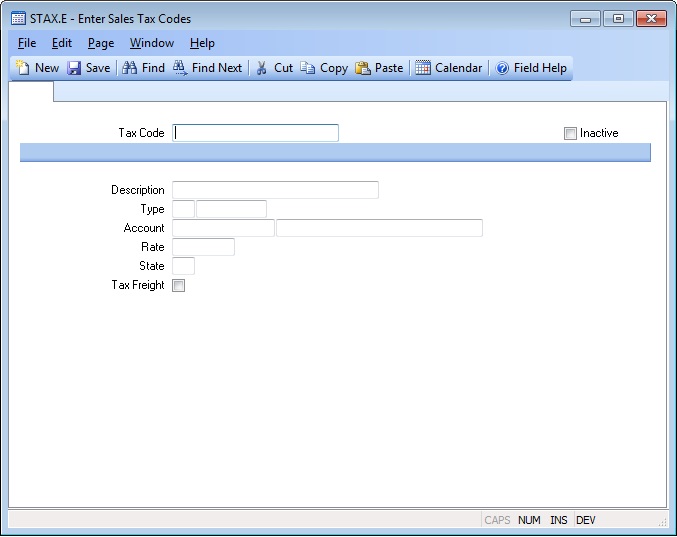
Task: Click the Field Help question icon
Action: click(502, 68)
